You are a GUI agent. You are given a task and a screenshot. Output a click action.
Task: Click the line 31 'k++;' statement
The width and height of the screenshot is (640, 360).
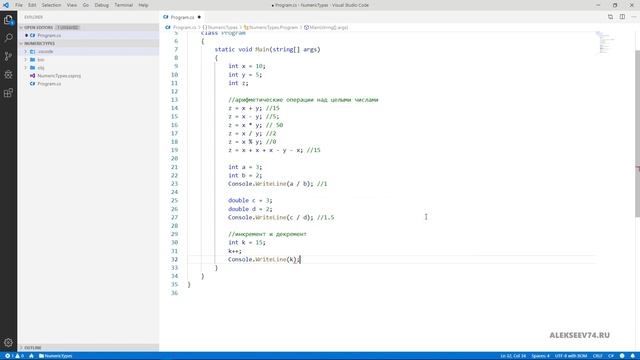[x=235, y=251]
